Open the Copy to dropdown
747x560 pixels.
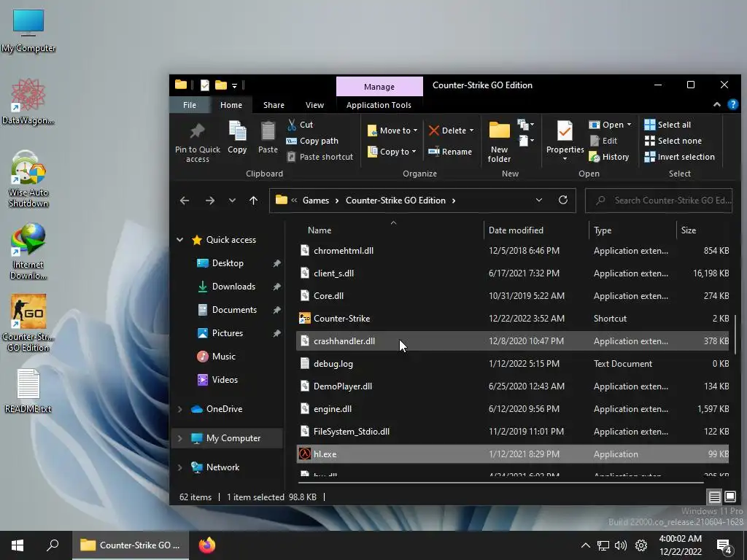pos(392,152)
